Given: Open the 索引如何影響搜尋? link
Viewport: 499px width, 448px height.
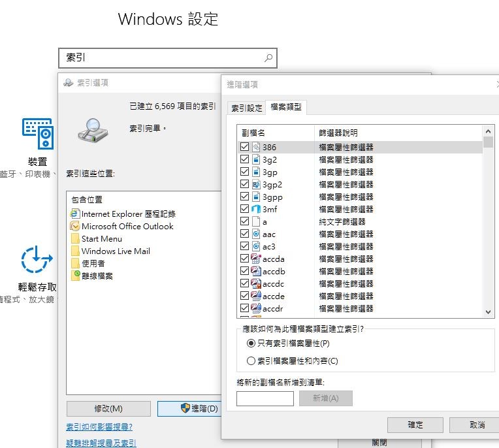Looking at the screenshot, I should (99, 427).
